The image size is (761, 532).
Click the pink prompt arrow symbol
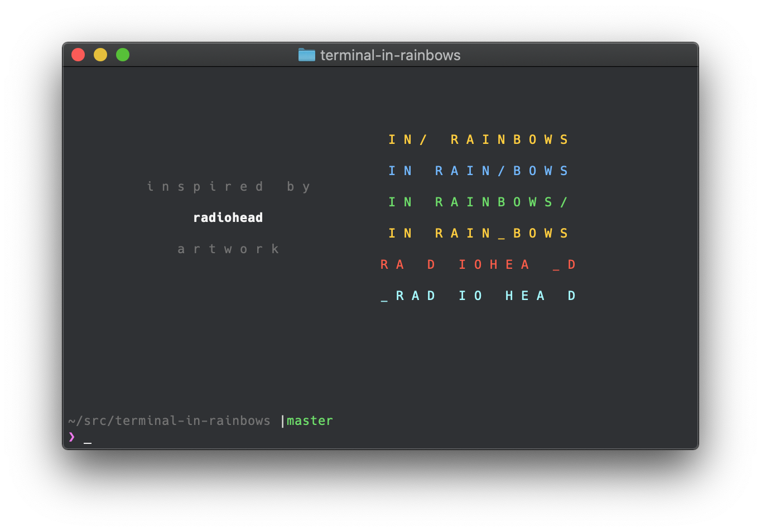(71, 437)
